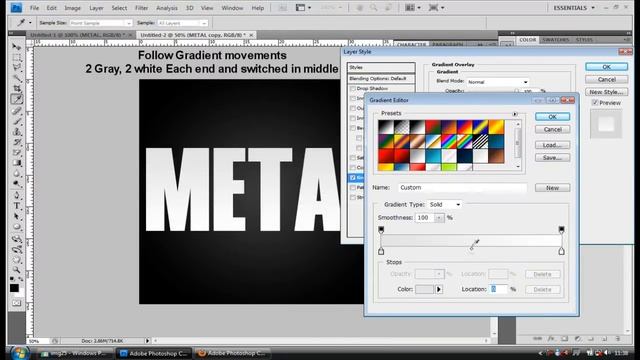Image resolution: width=640 pixels, height=360 pixels.
Task: Uncheck the Gradient Overlay checkbox
Action: pyautogui.click(x=353, y=178)
